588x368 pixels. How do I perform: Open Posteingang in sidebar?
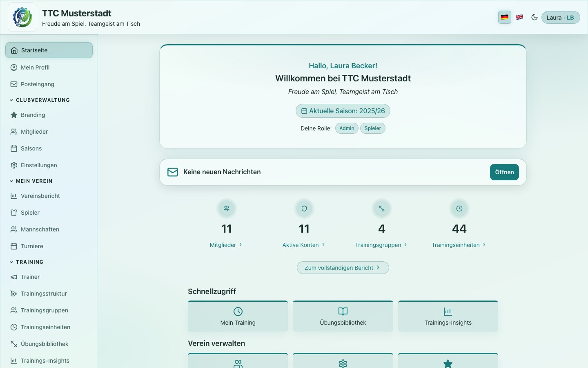point(49,84)
